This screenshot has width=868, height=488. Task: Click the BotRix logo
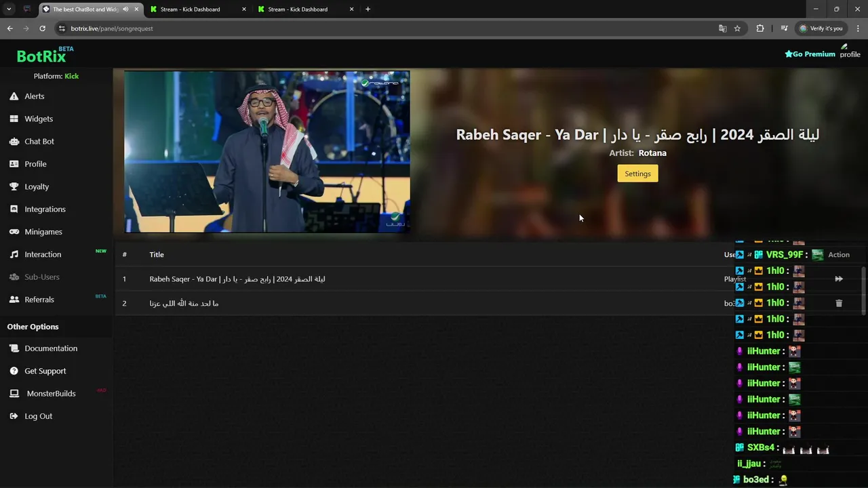click(x=45, y=55)
